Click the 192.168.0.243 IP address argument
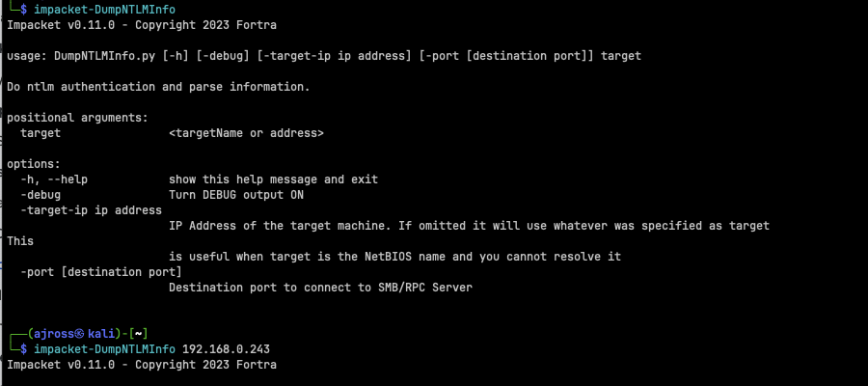 pyautogui.click(x=226, y=349)
